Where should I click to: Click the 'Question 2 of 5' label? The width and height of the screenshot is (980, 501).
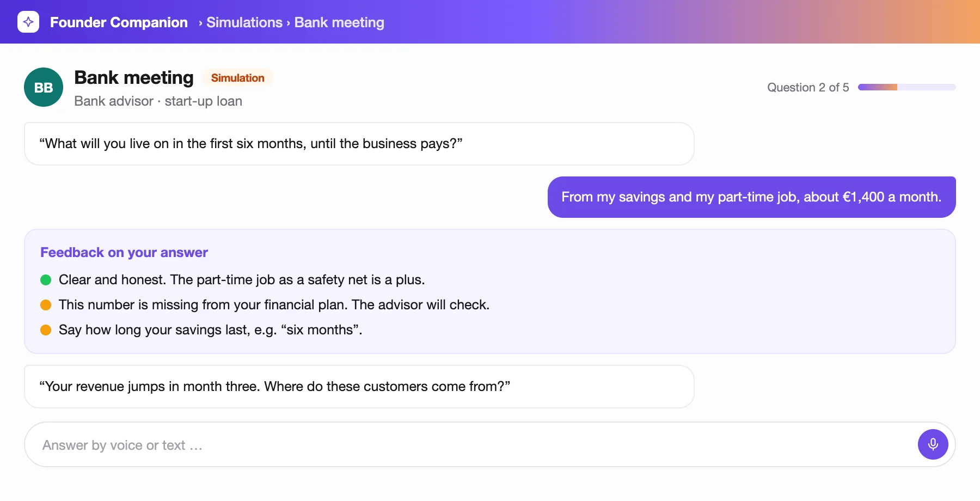click(808, 87)
